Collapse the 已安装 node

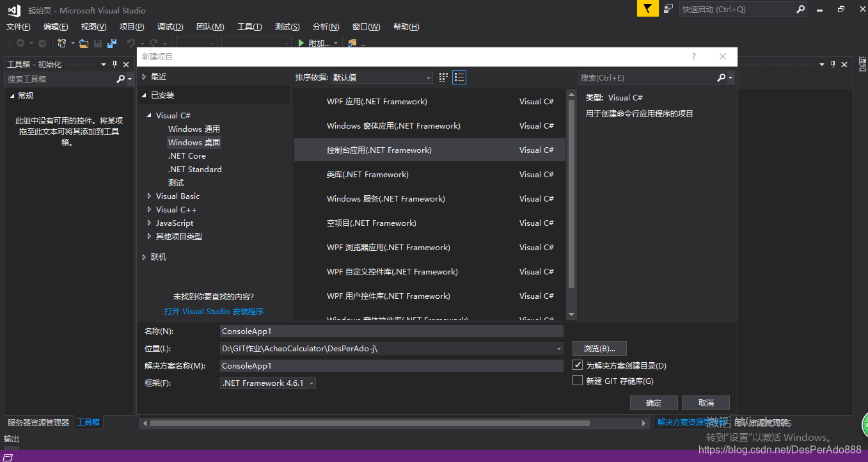[144, 95]
